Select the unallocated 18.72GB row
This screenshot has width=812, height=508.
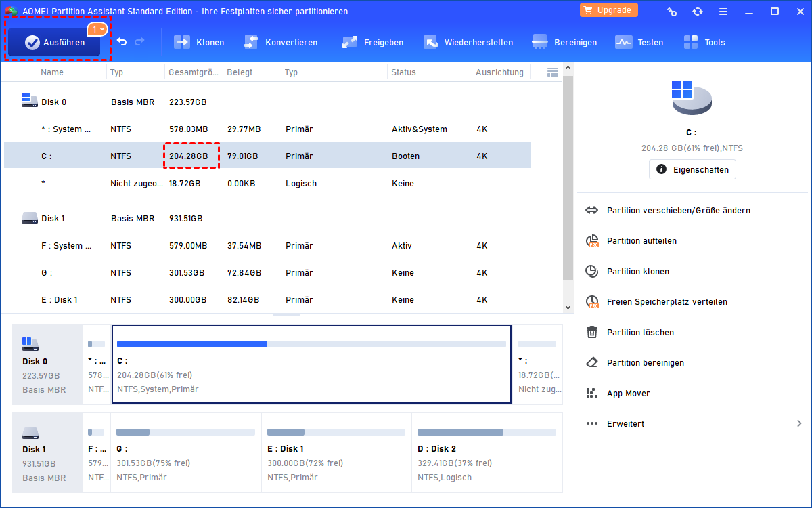point(267,184)
